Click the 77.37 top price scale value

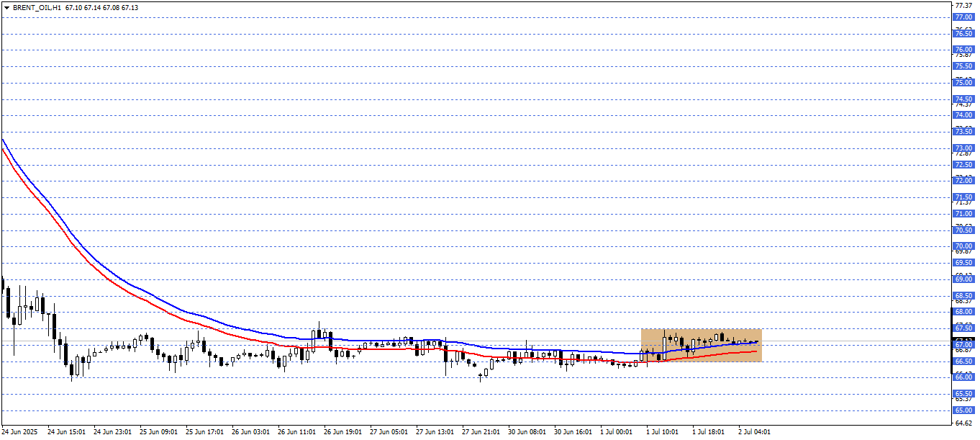click(963, 5)
